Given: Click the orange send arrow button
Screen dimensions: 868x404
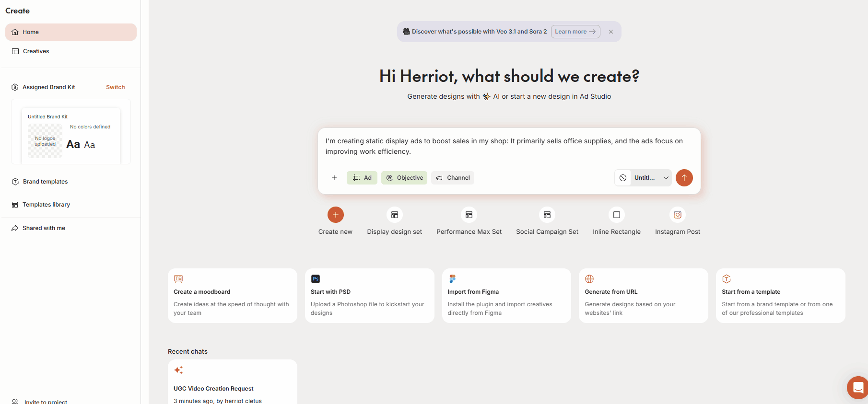Looking at the screenshot, I should 684,178.
